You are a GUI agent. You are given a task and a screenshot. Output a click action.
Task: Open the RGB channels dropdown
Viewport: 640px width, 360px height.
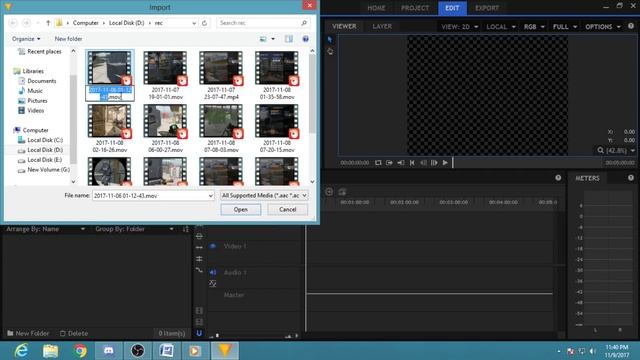534,27
